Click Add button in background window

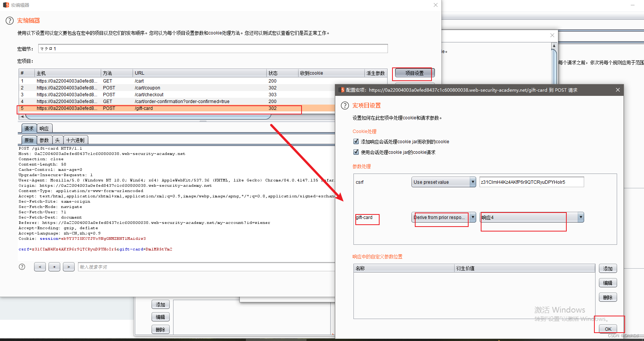pos(161,305)
